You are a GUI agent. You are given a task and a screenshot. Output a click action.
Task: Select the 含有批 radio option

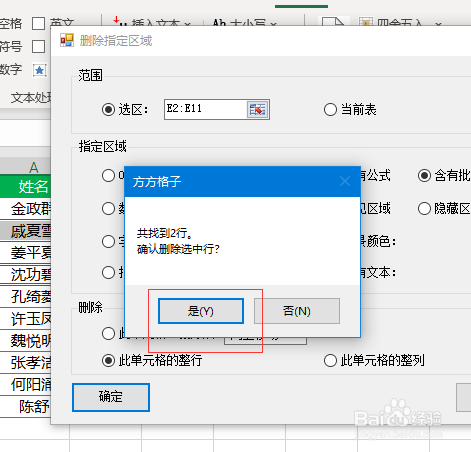(x=424, y=175)
